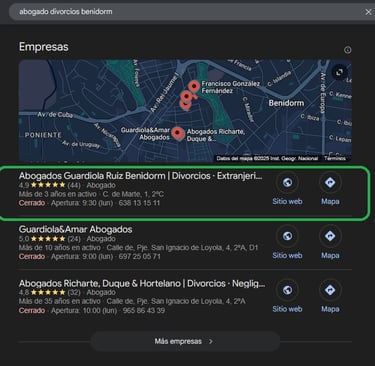Click the Más empresas button
Viewport: 375px width, 366px height.
[x=185, y=341]
